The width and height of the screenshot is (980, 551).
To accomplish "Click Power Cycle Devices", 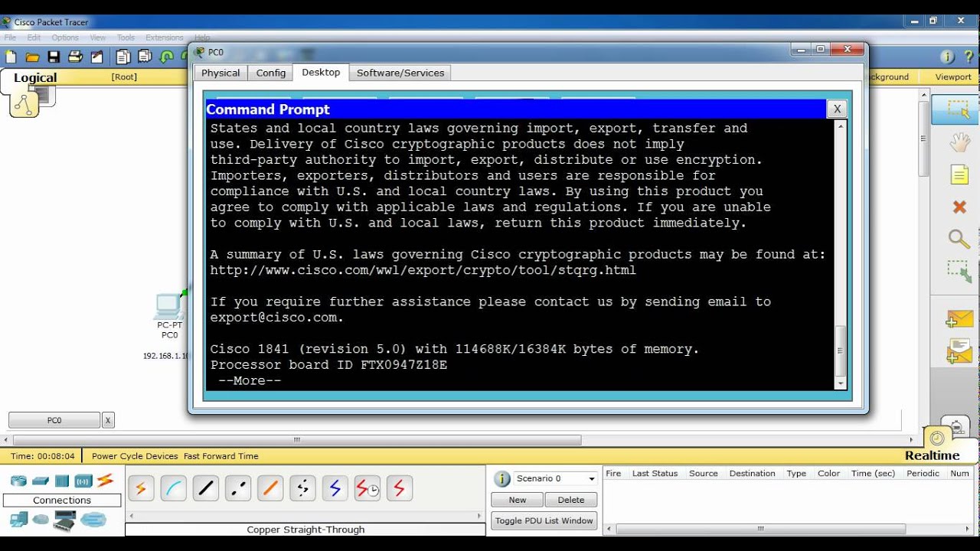I will (x=135, y=456).
